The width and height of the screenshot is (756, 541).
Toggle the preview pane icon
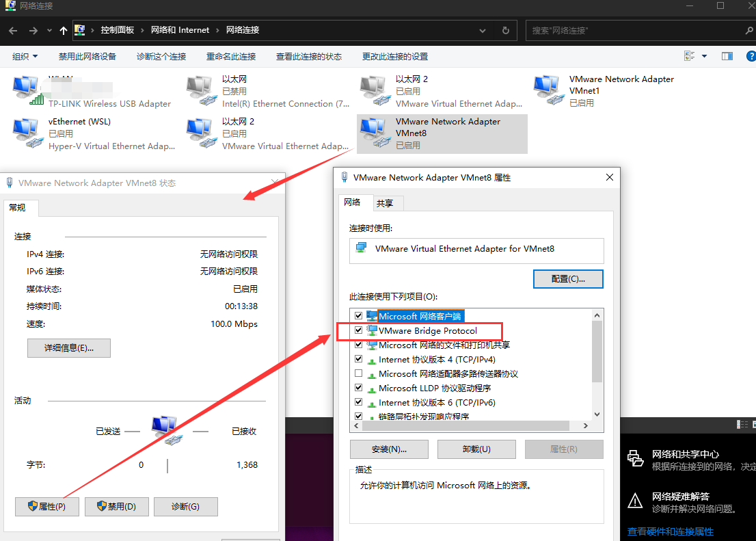pos(727,57)
